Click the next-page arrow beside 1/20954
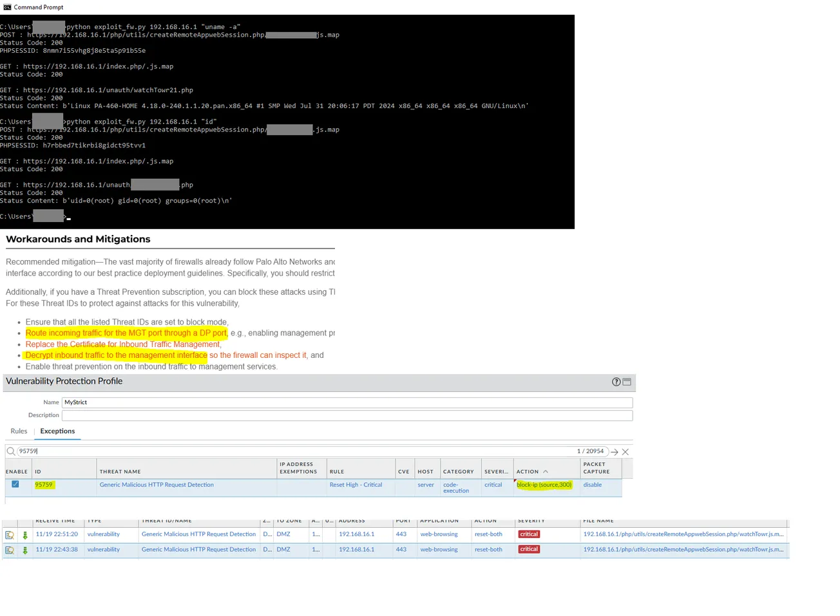840x616 pixels. (x=613, y=452)
